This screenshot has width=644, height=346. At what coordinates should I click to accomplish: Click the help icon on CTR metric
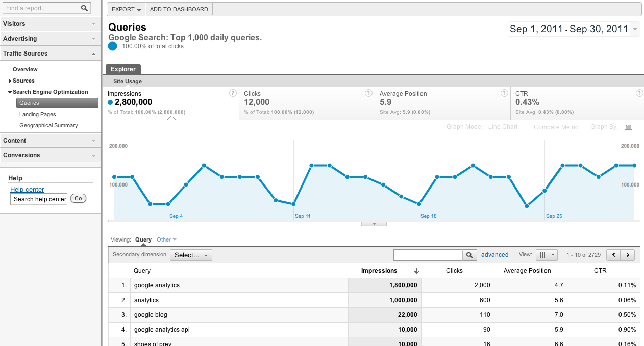coord(639,93)
